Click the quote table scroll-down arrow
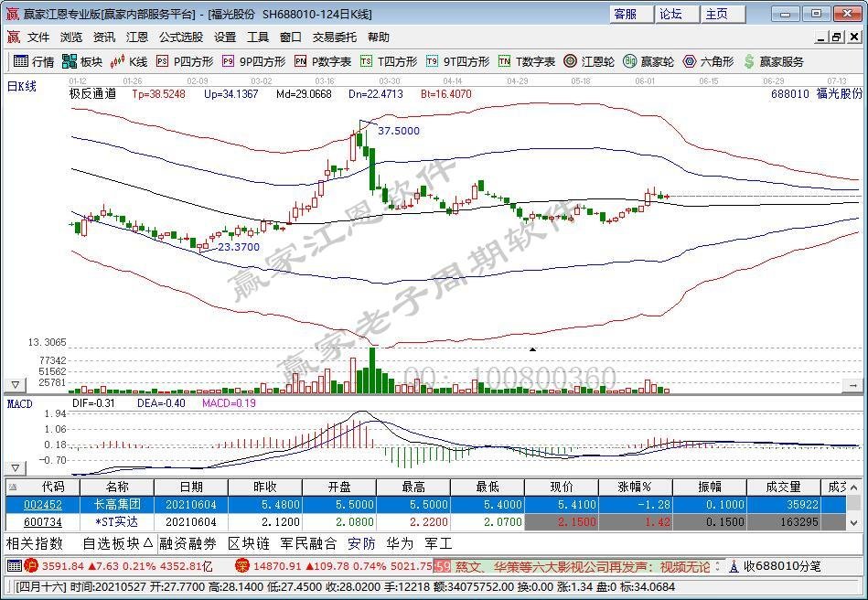 [x=853, y=522]
